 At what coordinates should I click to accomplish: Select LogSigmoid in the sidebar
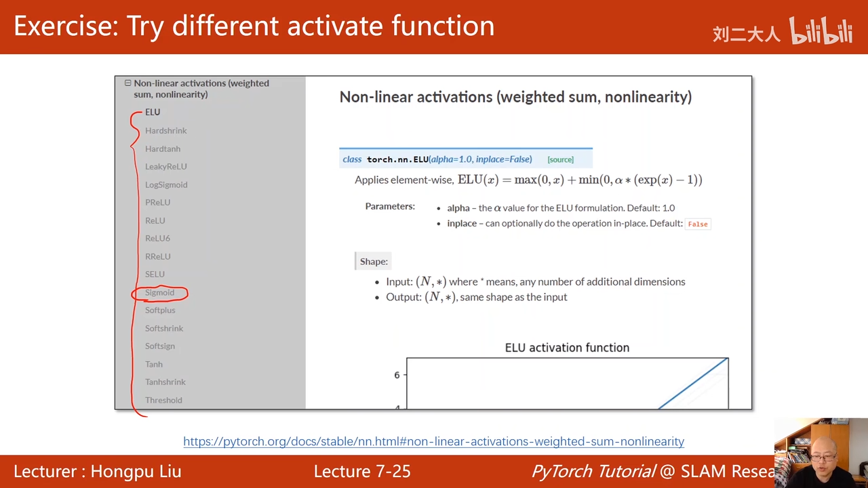coord(166,185)
